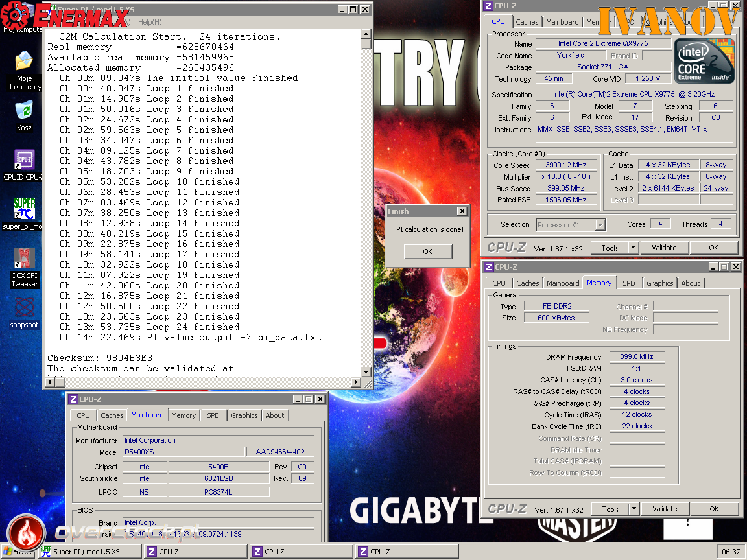Select the Memory tab in the bottom-left CPU-Z window
Screen dimensions: 747x560
(184, 415)
